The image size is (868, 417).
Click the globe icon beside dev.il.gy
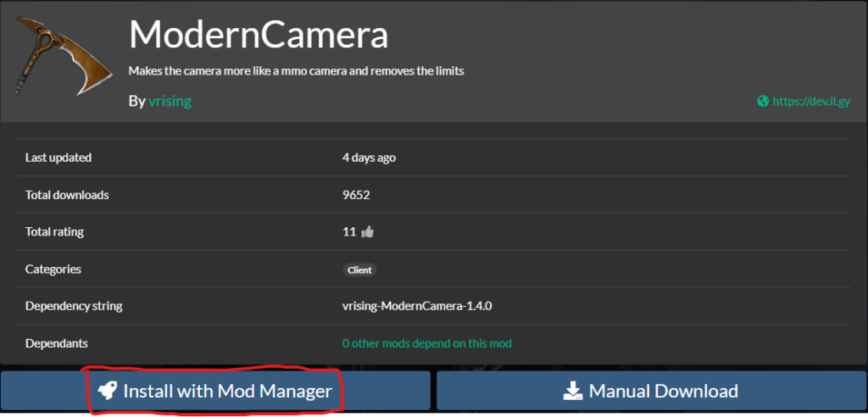(x=763, y=102)
